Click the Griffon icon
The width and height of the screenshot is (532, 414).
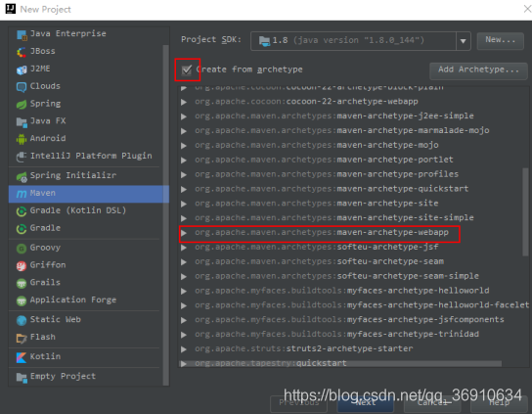coord(22,265)
